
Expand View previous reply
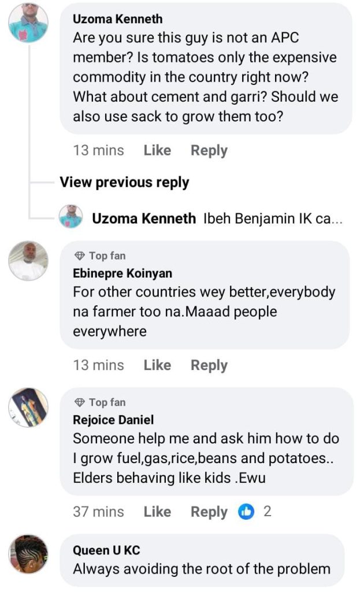(x=124, y=182)
